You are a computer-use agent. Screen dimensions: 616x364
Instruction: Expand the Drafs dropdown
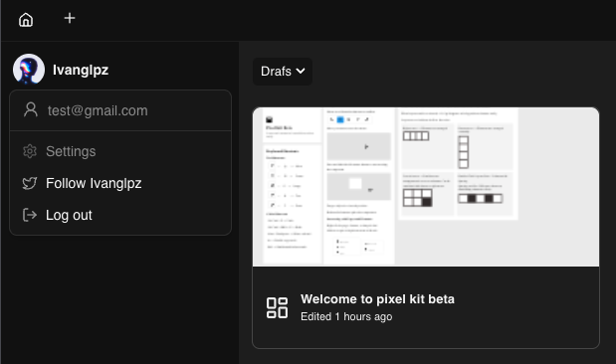click(x=283, y=71)
